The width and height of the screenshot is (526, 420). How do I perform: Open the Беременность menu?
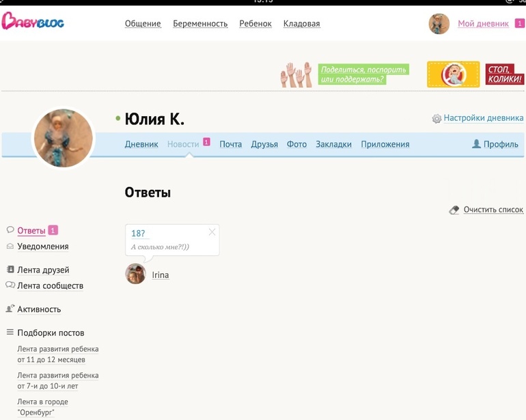(x=200, y=24)
